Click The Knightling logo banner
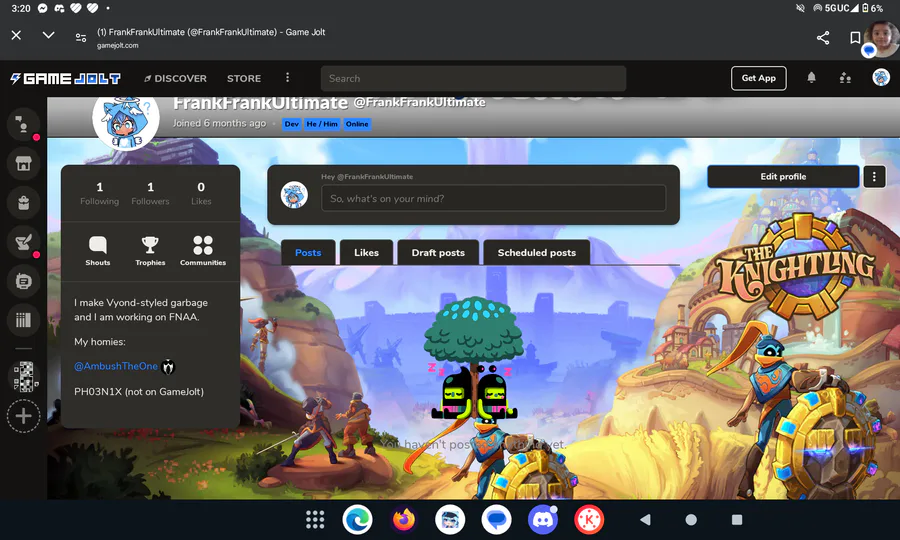The width and height of the screenshot is (900, 540). pos(796,267)
